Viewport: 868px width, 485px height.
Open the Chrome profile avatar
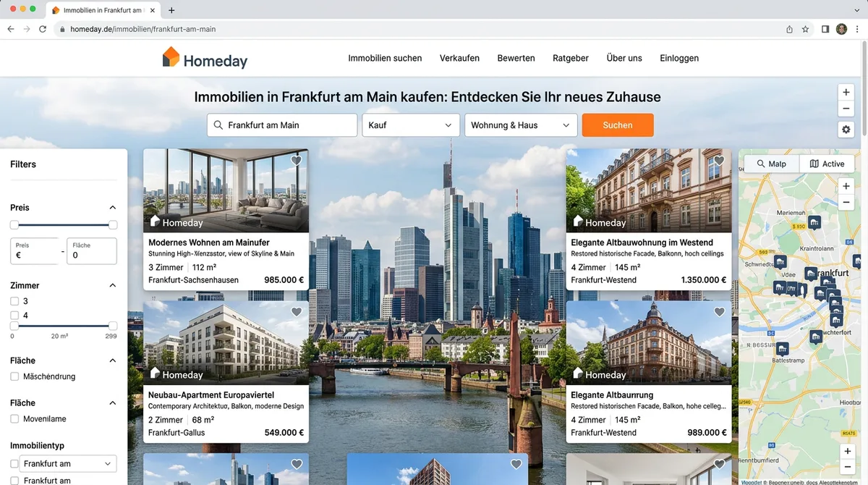841,29
